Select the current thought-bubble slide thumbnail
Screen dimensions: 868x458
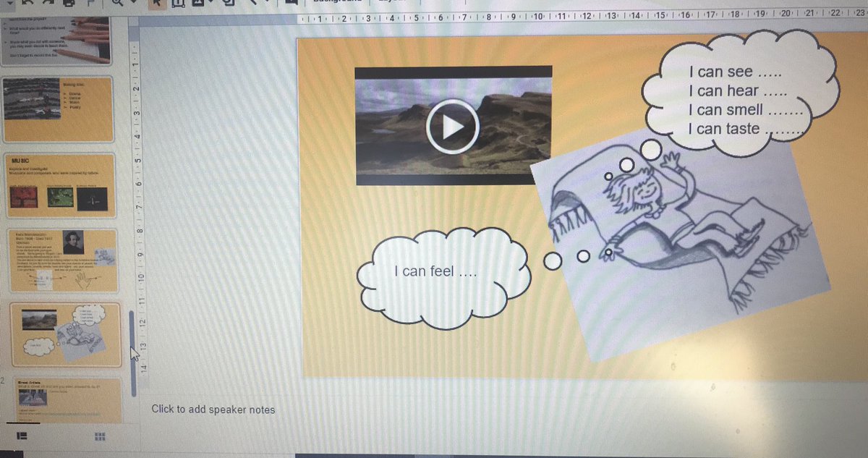(x=65, y=335)
